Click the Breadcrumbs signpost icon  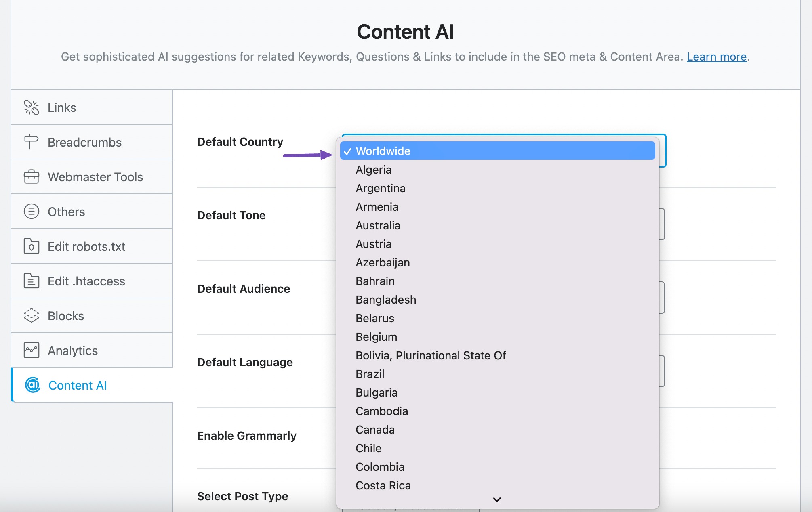click(x=31, y=142)
